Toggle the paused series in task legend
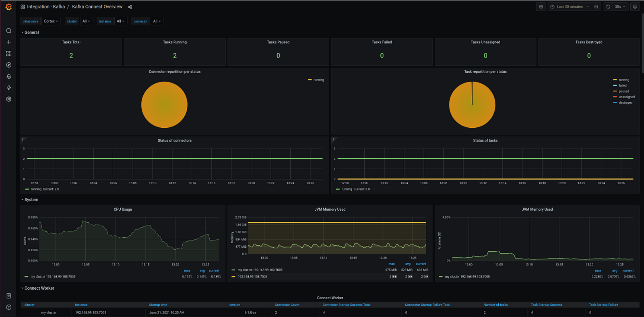Image resolution: width=644 pixels, height=317 pixels. [623, 91]
